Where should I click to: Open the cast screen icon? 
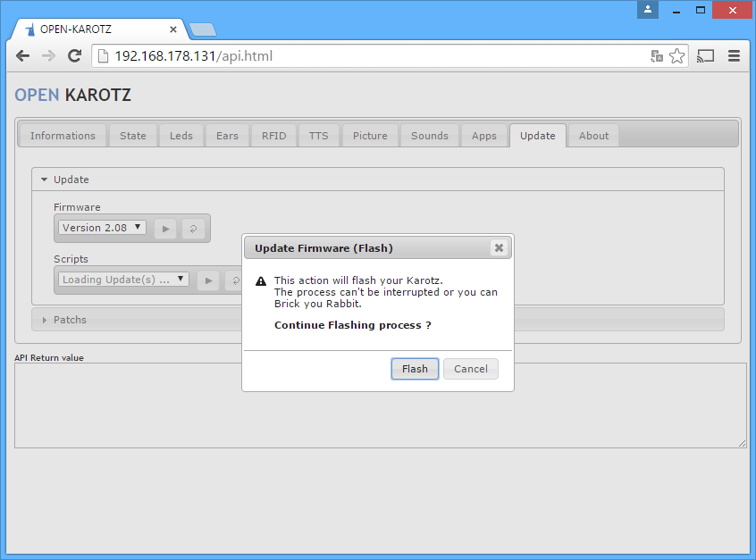pyautogui.click(x=705, y=56)
